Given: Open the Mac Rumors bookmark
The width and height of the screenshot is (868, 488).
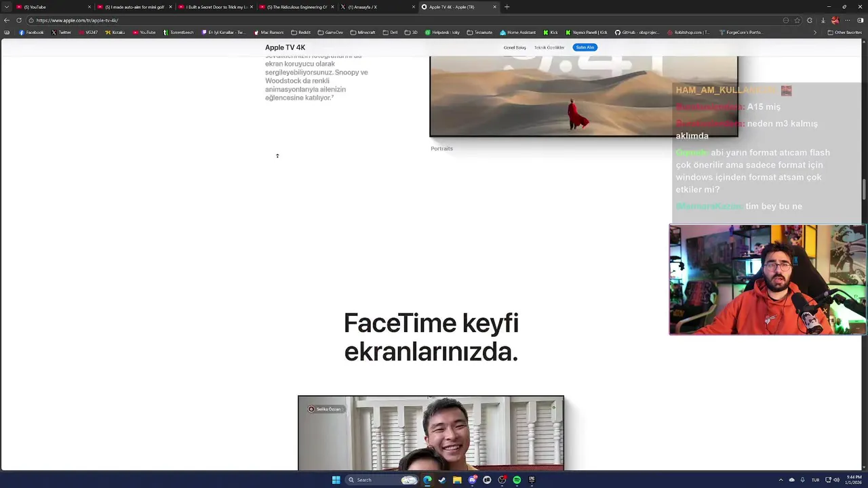Looking at the screenshot, I should (x=269, y=33).
